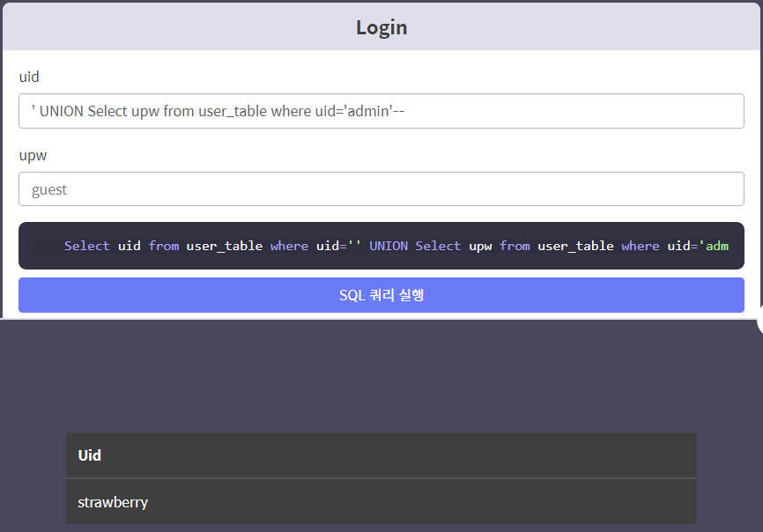Select the strawberry result cell

(381, 502)
